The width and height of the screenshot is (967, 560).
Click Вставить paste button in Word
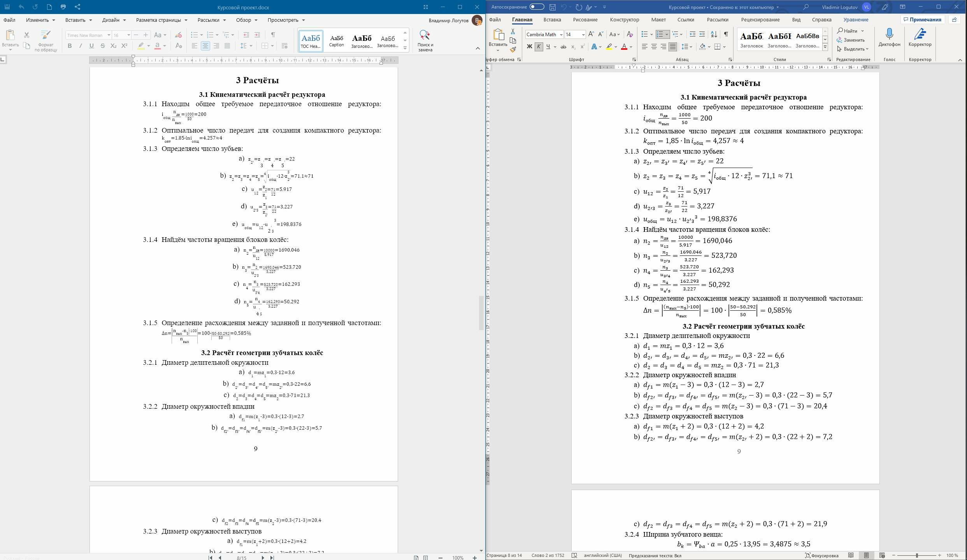tap(498, 40)
